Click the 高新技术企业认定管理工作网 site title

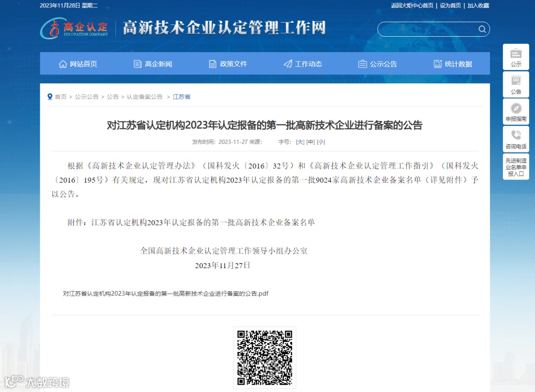(224, 28)
